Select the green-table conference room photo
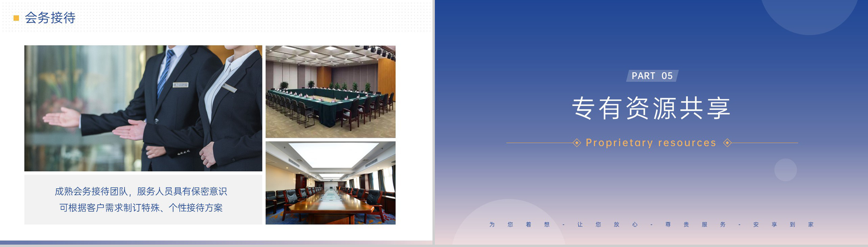Image resolution: width=868 pixels, height=247 pixels. 331,92
